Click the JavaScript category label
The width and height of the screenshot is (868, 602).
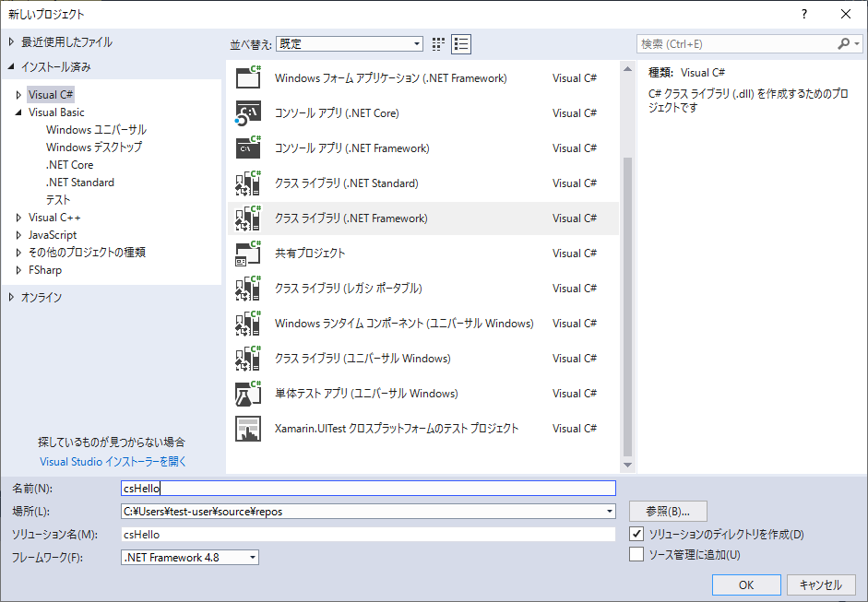[53, 235]
